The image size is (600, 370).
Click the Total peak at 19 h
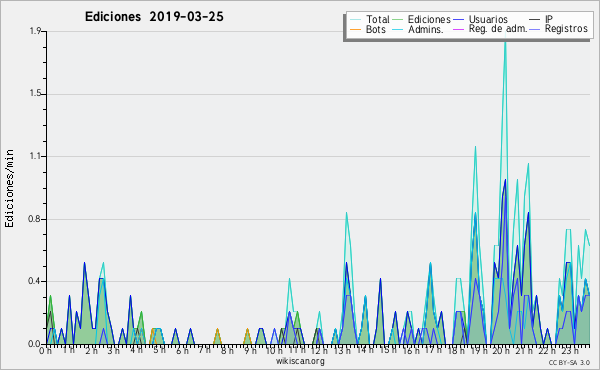point(475,147)
